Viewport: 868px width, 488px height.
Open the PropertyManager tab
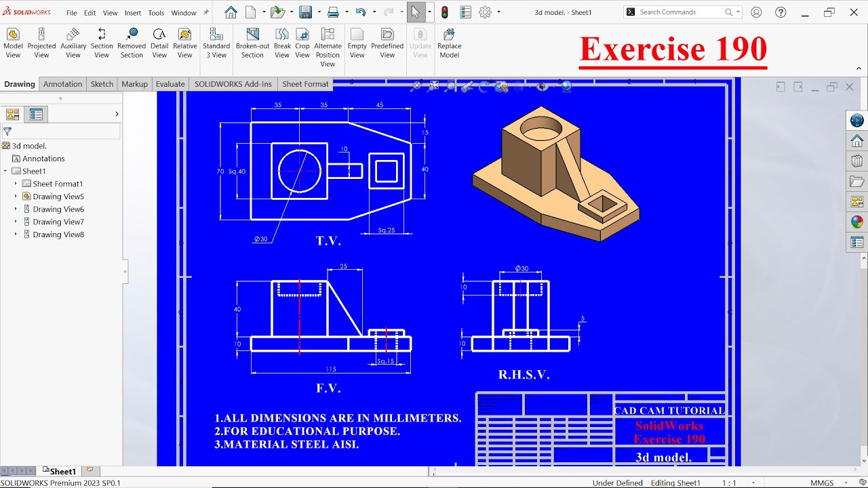[x=36, y=115]
